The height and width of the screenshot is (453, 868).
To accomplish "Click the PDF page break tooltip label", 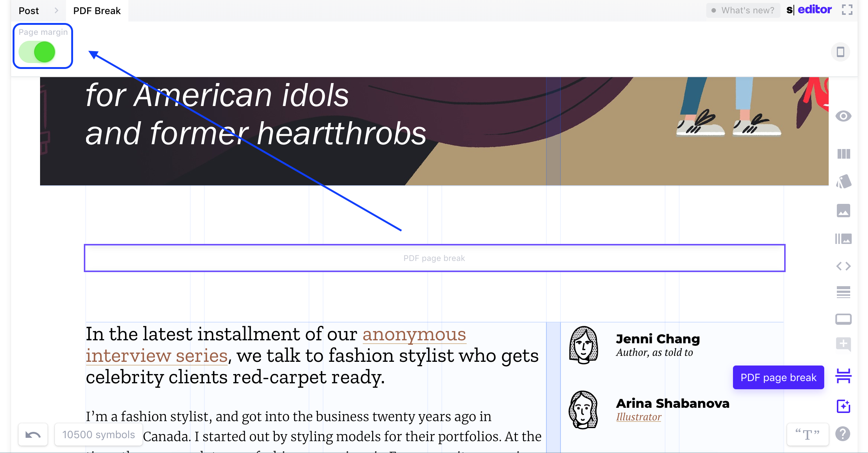I will point(778,377).
